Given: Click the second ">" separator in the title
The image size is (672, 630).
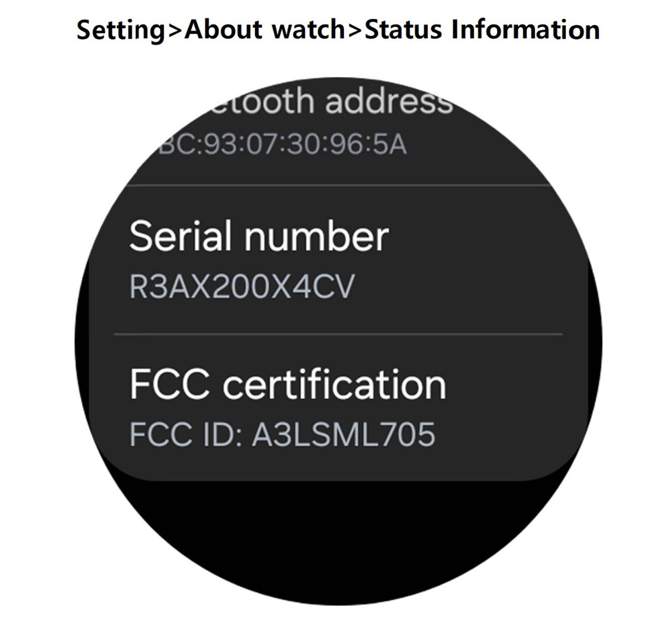Looking at the screenshot, I should [x=355, y=30].
